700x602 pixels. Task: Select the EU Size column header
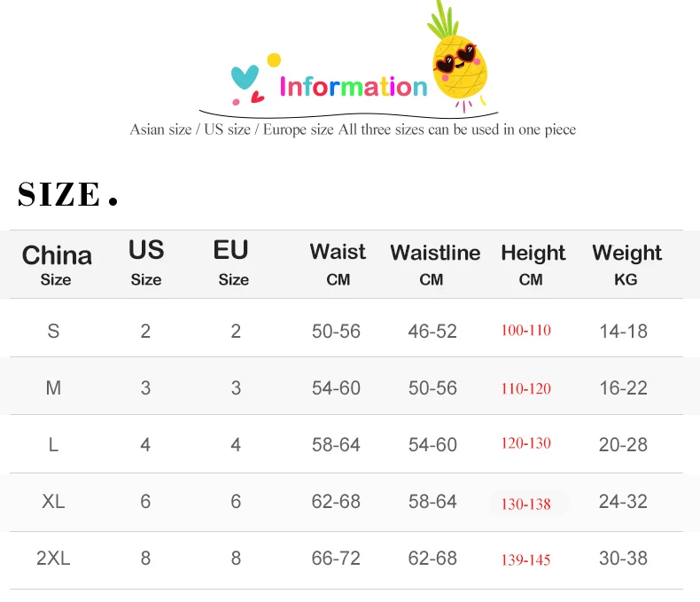click(x=233, y=262)
